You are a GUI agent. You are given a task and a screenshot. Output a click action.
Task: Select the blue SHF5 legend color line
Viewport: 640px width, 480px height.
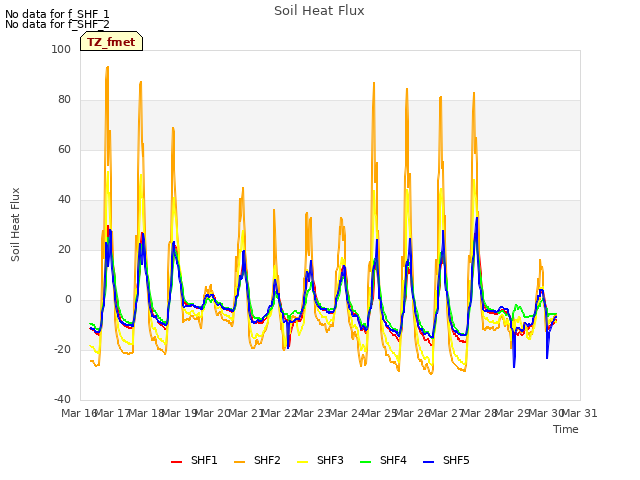click(429, 462)
